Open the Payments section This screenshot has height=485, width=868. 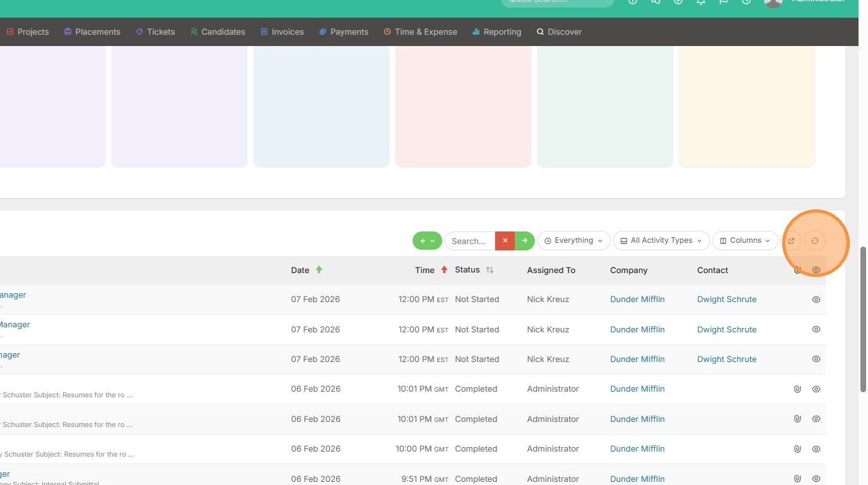click(x=344, y=32)
